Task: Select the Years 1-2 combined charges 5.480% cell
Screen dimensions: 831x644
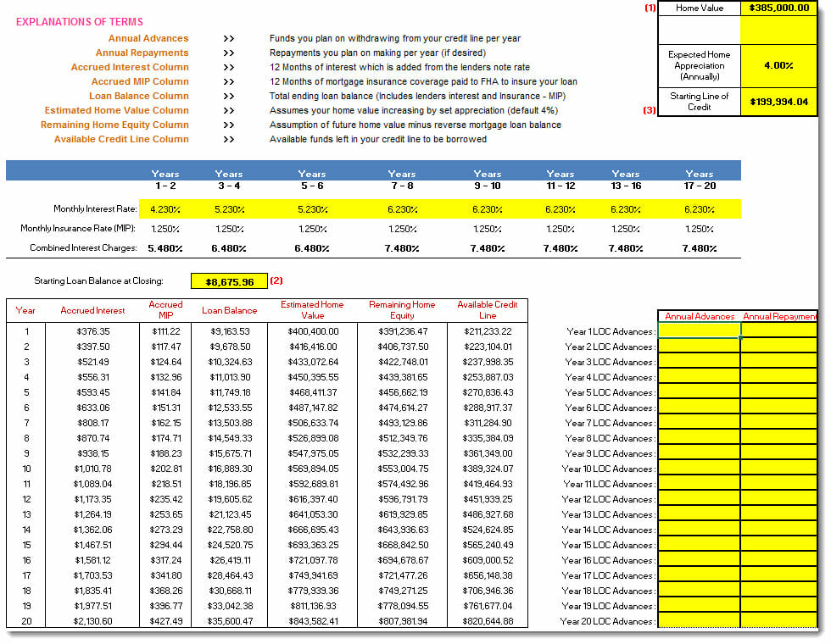Action: [165, 248]
